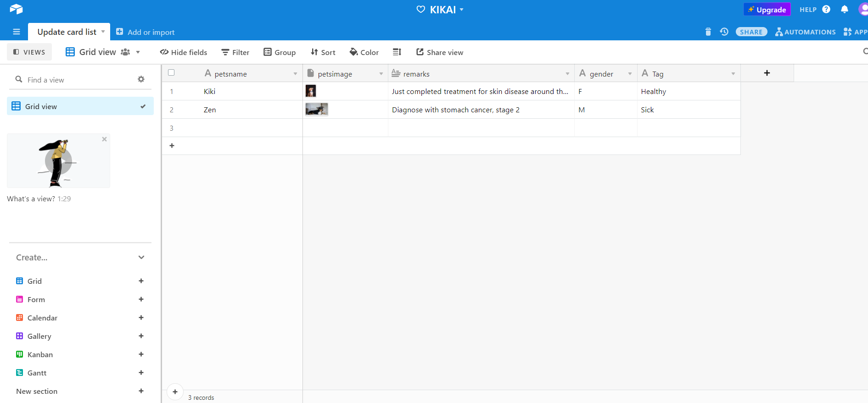Click the bottom round add record button
The width and height of the screenshot is (868, 403).
[175, 392]
